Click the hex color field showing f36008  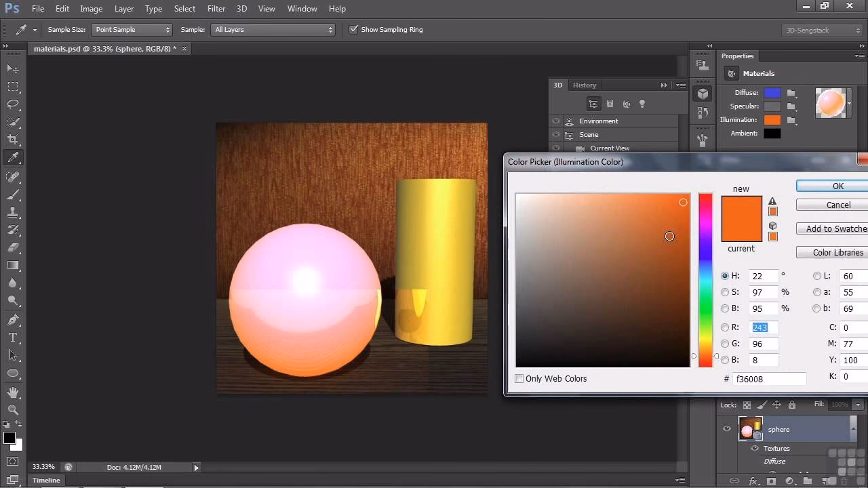pos(770,378)
